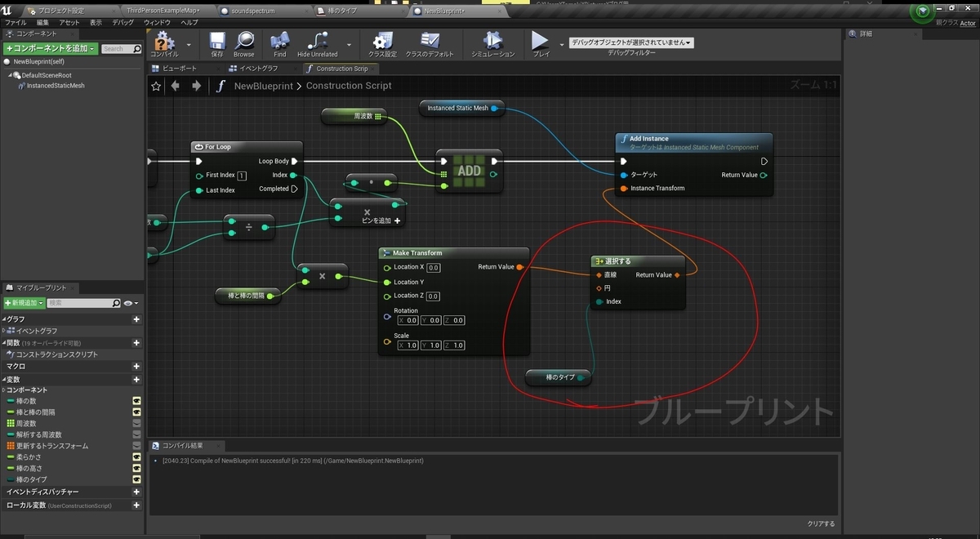The width and height of the screenshot is (980, 539).
Task: Select NewBlueprint(self) in components
Action: click(38, 61)
